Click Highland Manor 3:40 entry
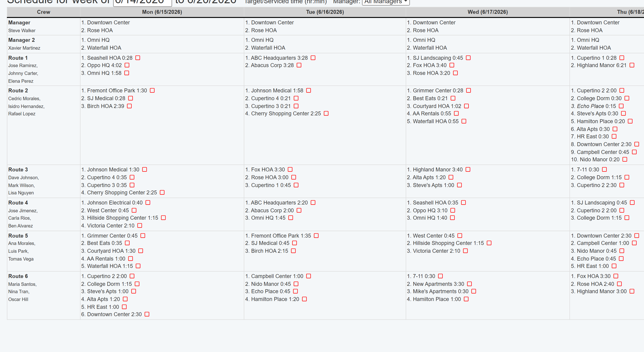 435,170
